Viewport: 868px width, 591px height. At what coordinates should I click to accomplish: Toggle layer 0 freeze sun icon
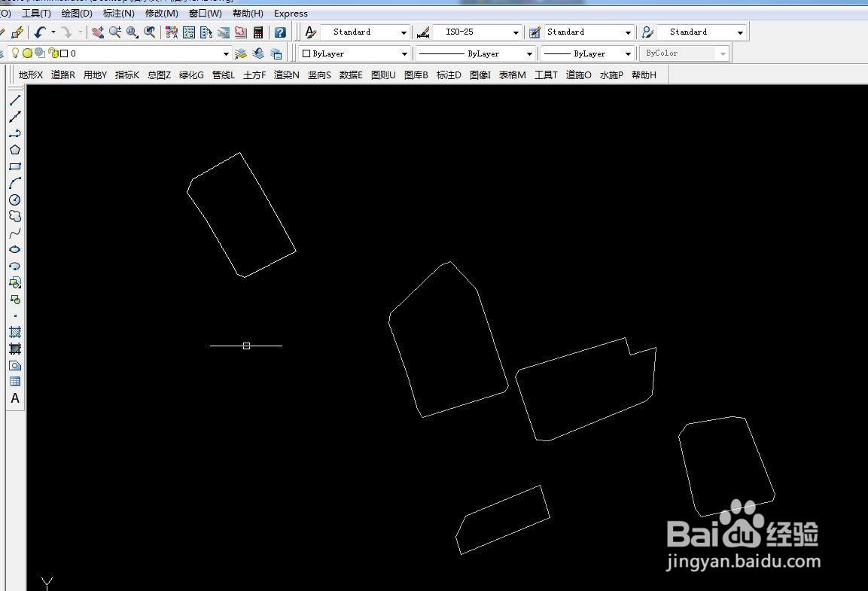pyautogui.click(x=27, y=53)
